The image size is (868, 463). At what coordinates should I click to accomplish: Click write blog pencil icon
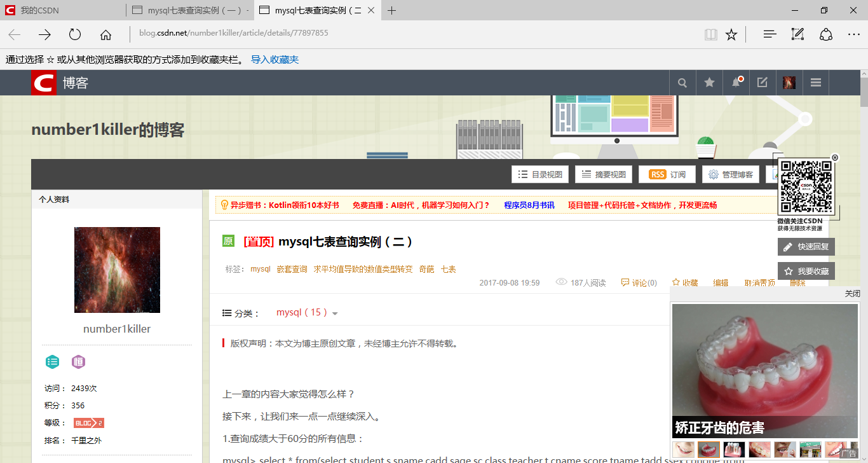click(763, 83)
